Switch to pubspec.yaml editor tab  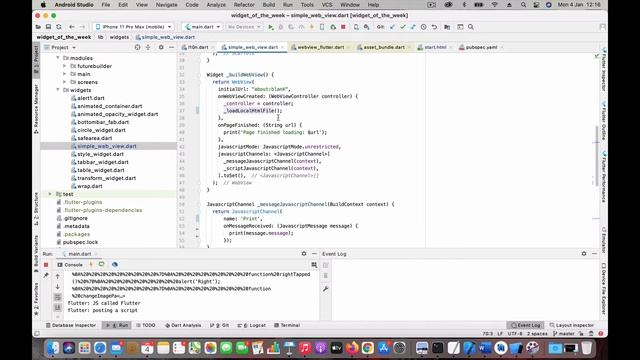click(481, 47)
